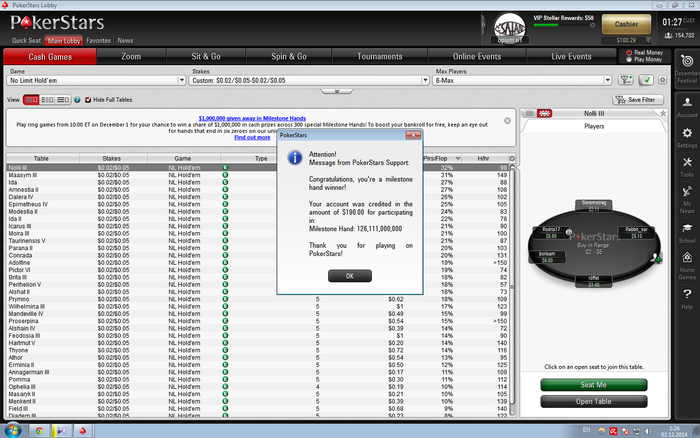Open Chrome from the taskbar
The height and width of the screenshot is (438, 700).
[x=39, y=430]
